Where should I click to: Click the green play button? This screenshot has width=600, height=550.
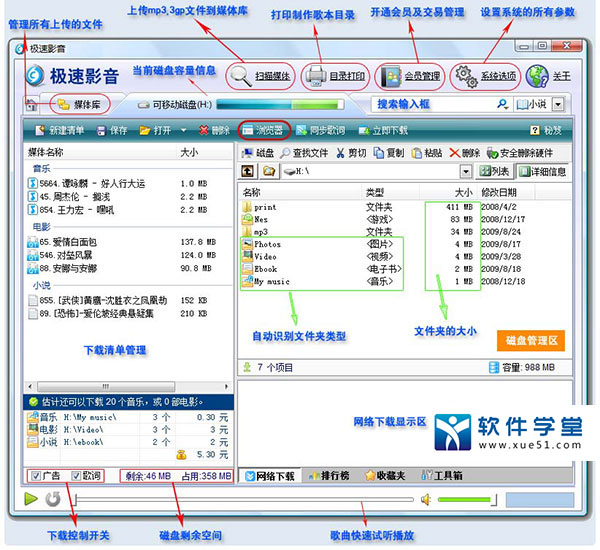(31, 499)
